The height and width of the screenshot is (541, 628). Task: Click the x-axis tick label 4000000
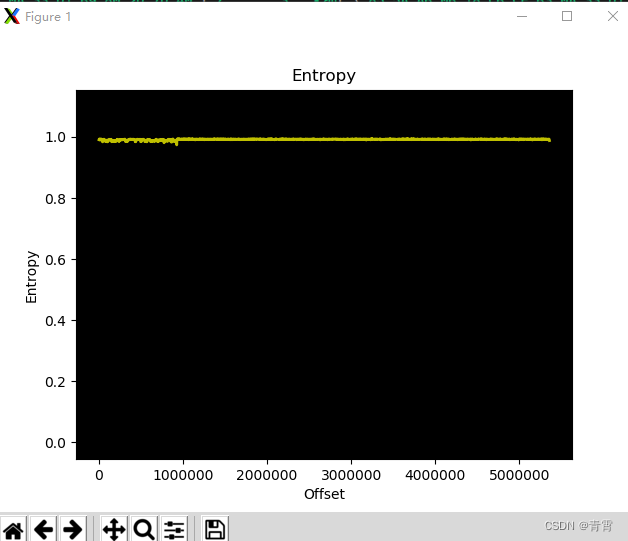[x=435, y=475]
